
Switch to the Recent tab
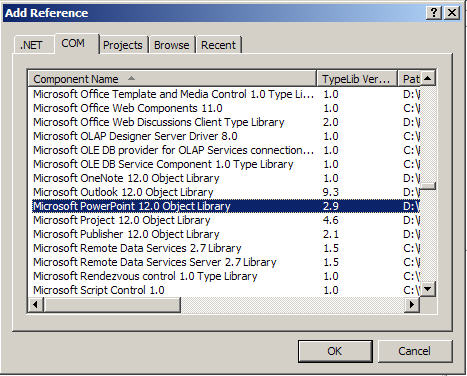tap(218, 45)
